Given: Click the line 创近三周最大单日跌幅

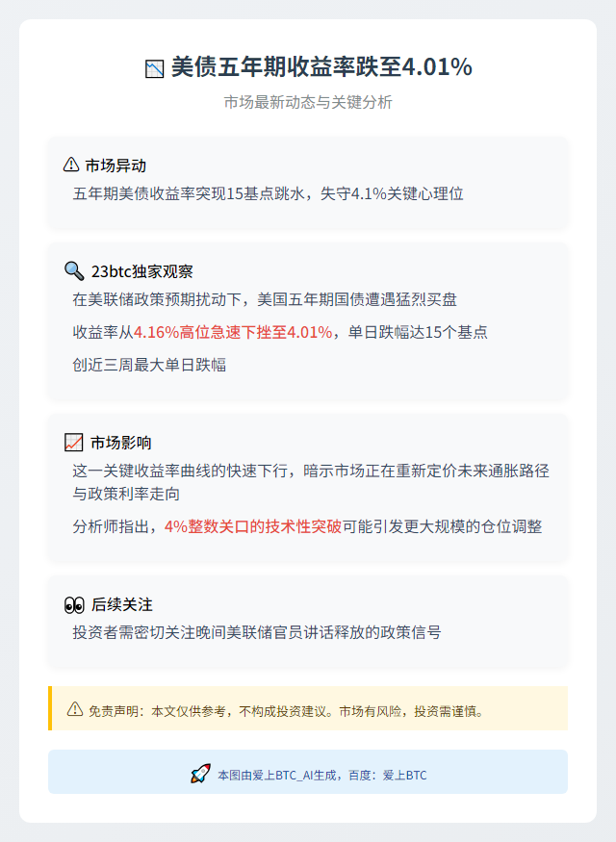Looking at the screenshot, I should pyautogui.click(x=149, y=365).
